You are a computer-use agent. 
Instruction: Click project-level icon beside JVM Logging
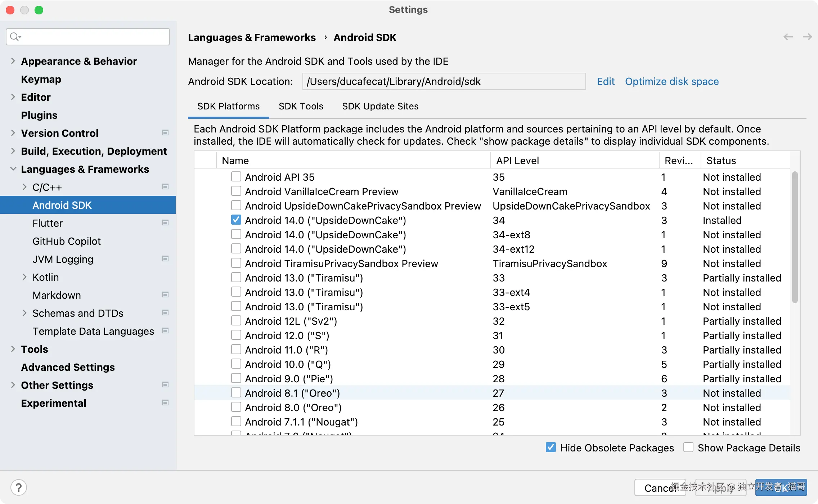(165, 259)
